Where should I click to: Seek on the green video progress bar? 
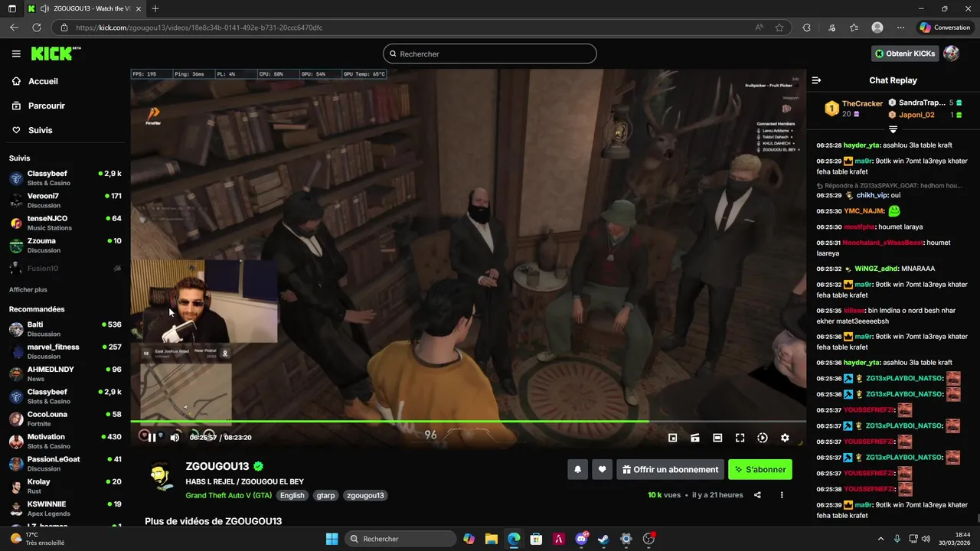[468, 421]
